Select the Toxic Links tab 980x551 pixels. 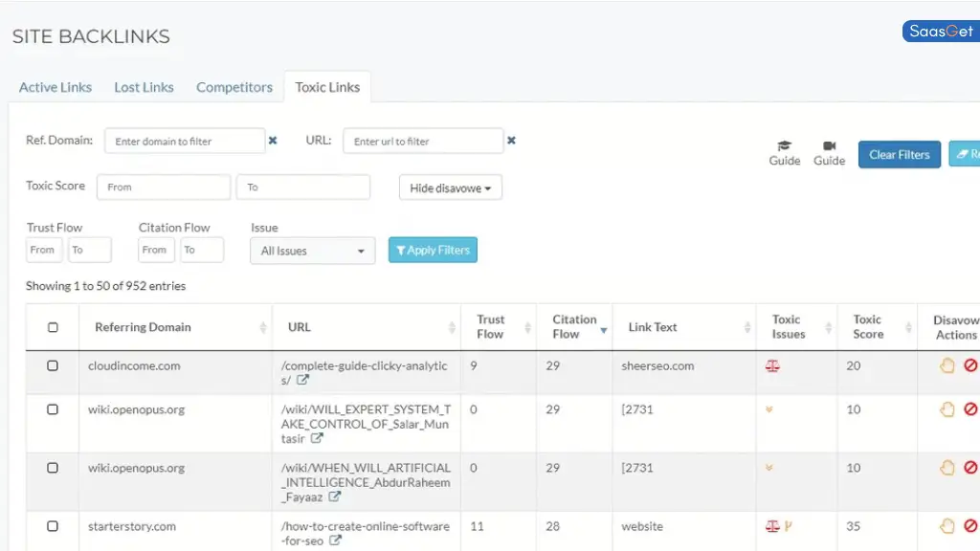click(x=327, y=87)
